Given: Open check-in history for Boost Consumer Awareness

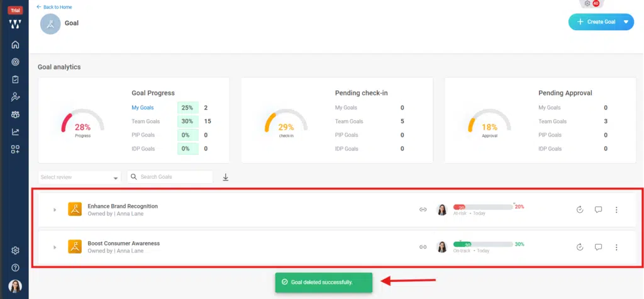Looking at the screenshot, I should tap(580, 247).
